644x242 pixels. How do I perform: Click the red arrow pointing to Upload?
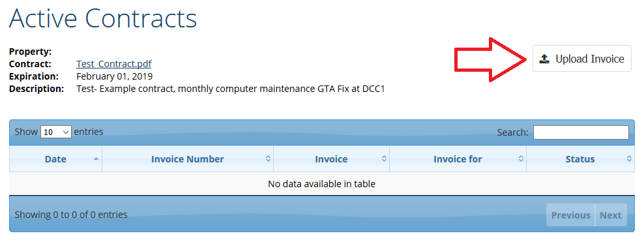[490, 59]
